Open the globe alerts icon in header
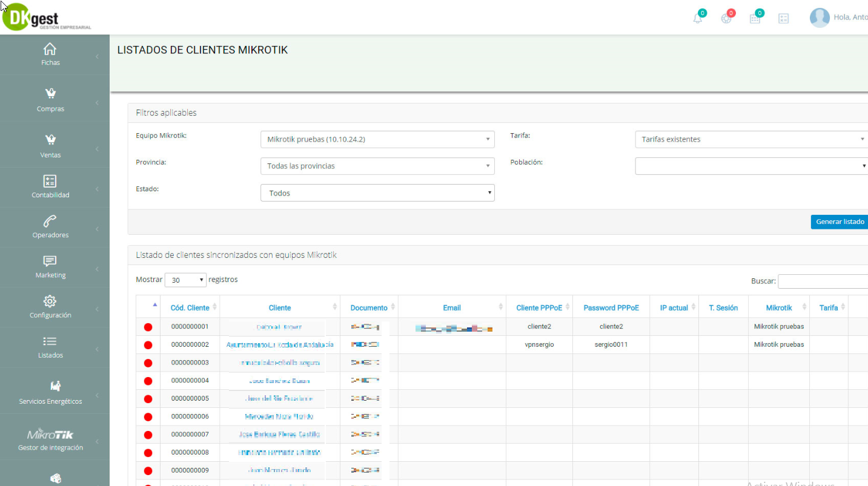This screenshot has width=868, height=486. pos(726,18)
